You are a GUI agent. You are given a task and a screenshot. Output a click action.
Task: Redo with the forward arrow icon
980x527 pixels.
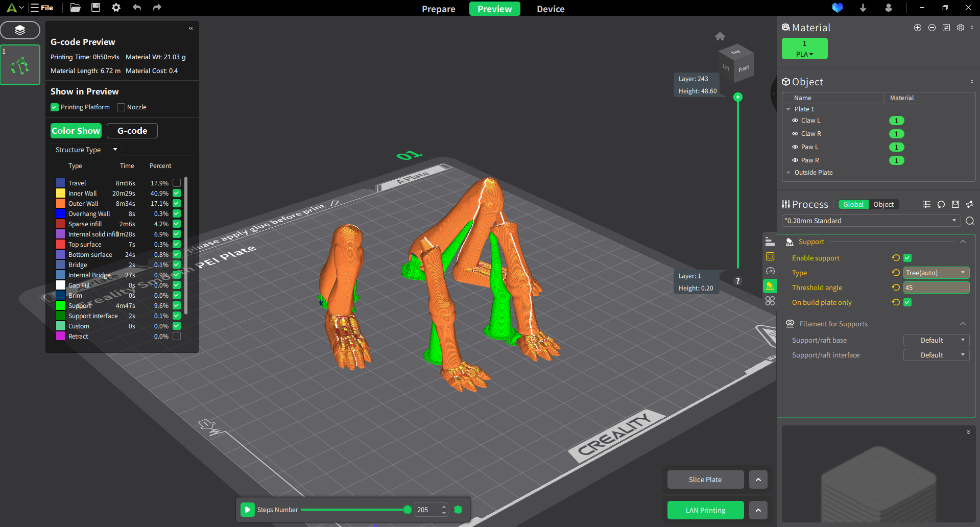[x=157, y=8]
